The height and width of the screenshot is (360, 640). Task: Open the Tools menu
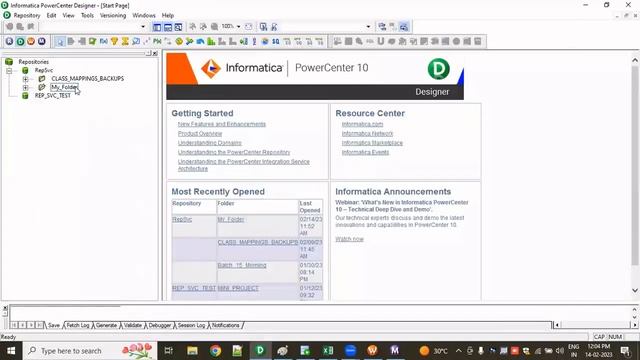pyautogui.click(x=87, y=16)
